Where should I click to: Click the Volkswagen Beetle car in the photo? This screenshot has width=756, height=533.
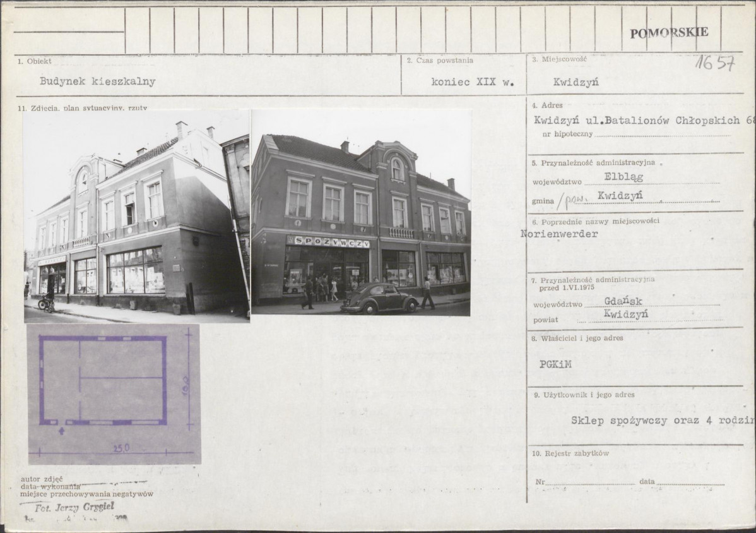point(380,299)
